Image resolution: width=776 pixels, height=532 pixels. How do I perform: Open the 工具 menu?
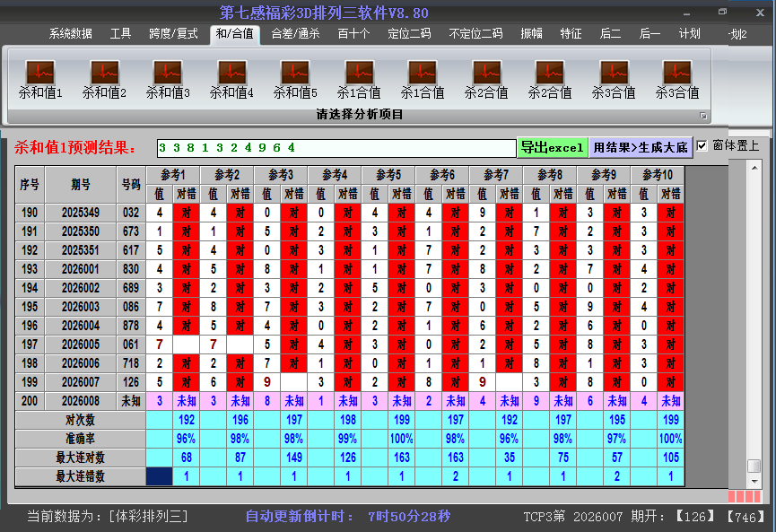click(120, 34)
